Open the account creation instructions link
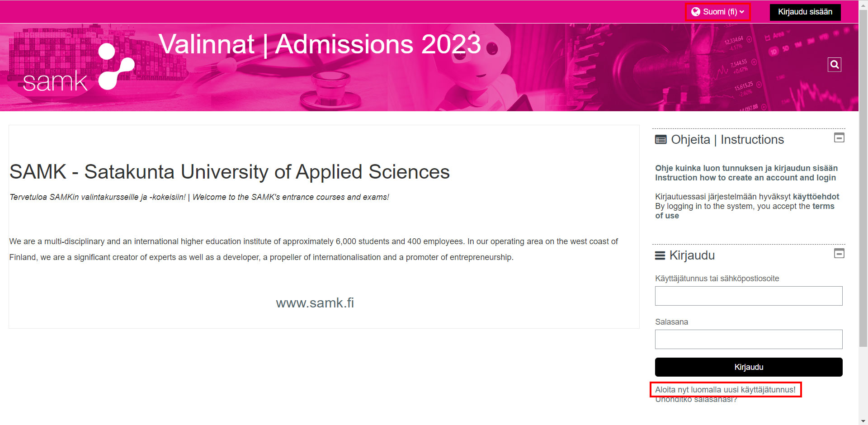This screenshot has width=868, height=425. [746, 173]
